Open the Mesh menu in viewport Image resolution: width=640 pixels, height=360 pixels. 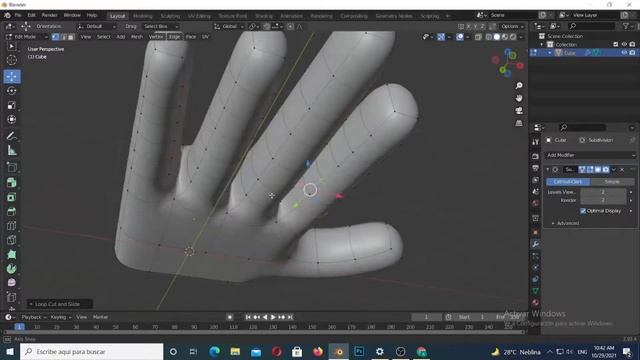[137, 37]
